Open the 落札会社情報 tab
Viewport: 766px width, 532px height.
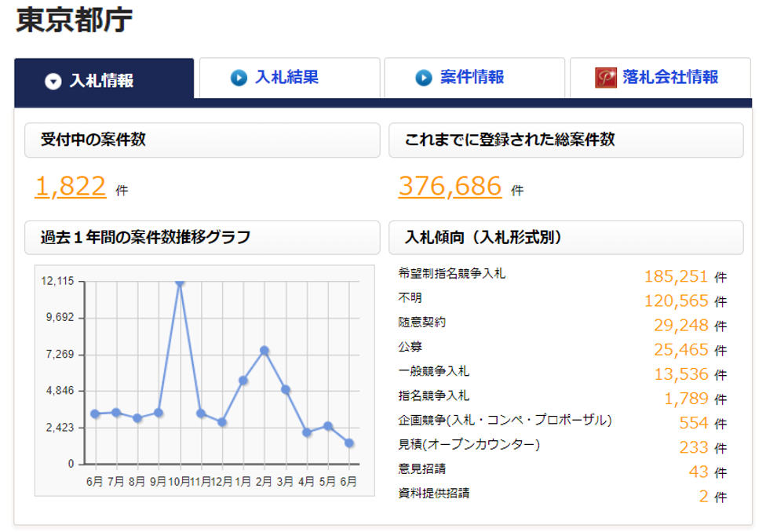pyautogui.click(x=661, y=78)
